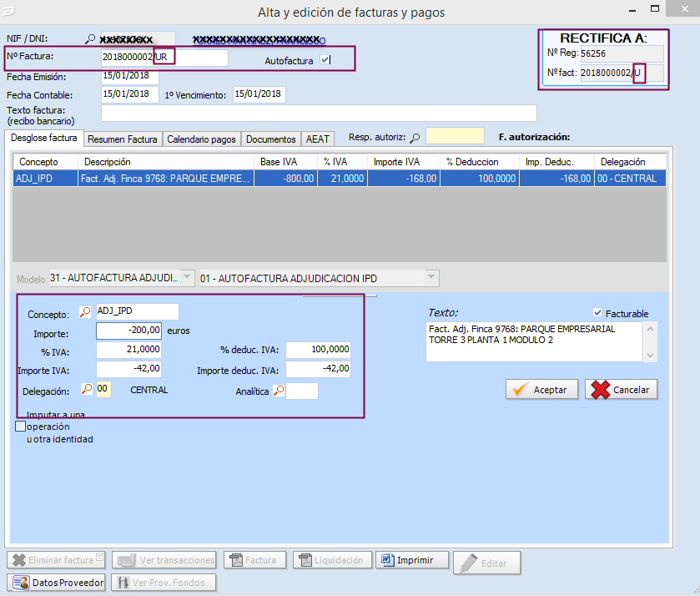Screen dimensions: 700x596
Task: Select the Desglose factura tab
Action: 43,138
